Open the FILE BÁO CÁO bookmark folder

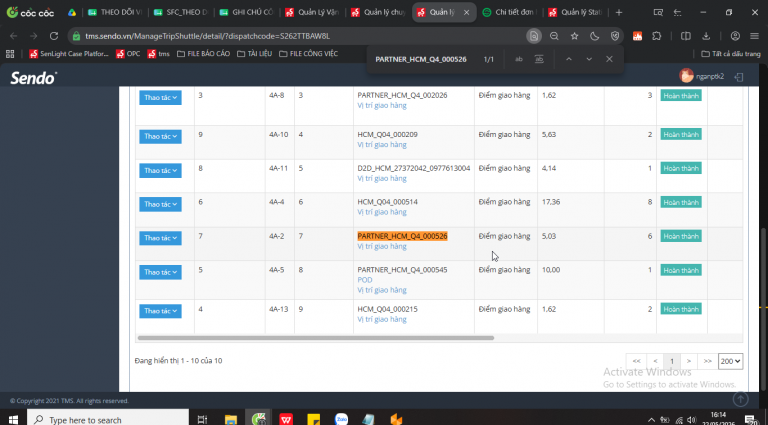pyautogui.click(x=203, y=54)
